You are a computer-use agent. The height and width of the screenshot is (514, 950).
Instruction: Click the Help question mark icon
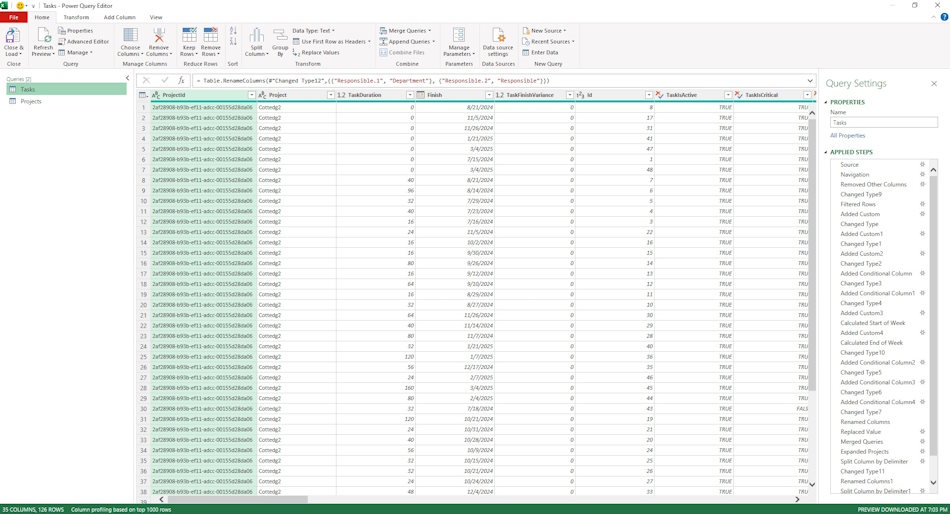coord(943,17)
